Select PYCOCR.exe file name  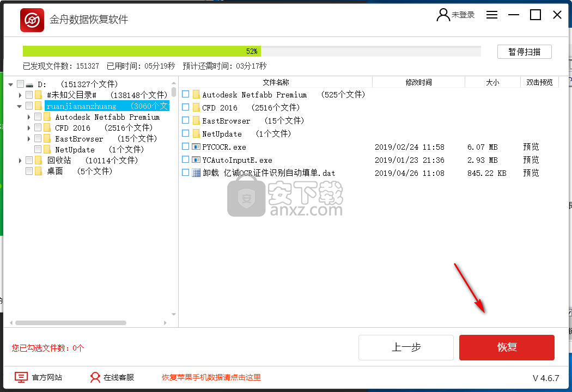pos(224,147)
